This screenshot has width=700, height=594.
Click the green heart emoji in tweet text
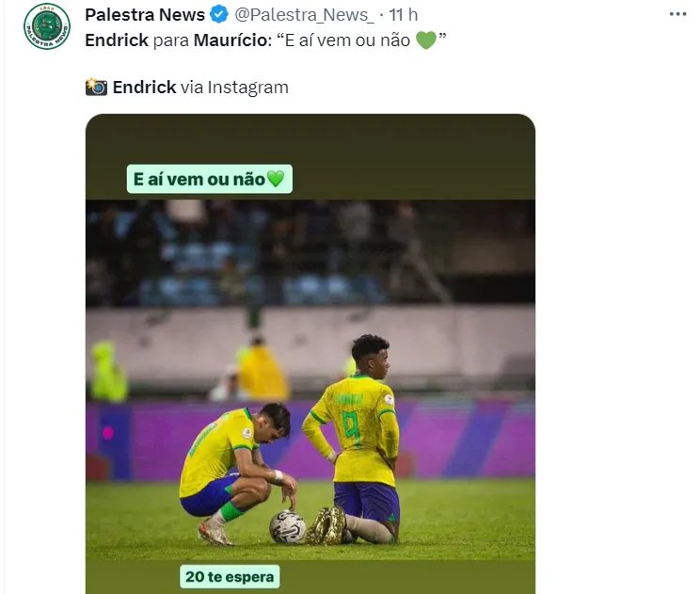(x=425, y=41)
